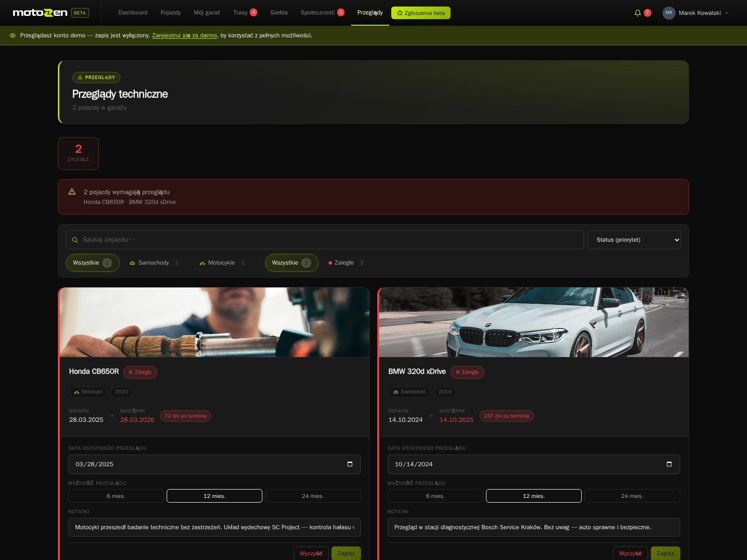Toggle the Samochody vehicle type filter
This screenshot has width=747, height=560.
click(155, 263)
